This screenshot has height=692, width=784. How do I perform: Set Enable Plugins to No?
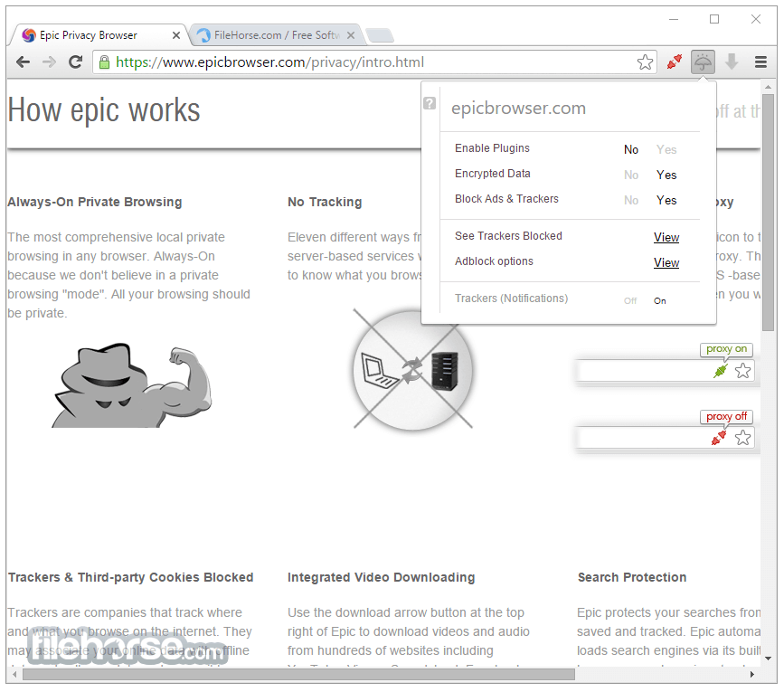point(631,149)
